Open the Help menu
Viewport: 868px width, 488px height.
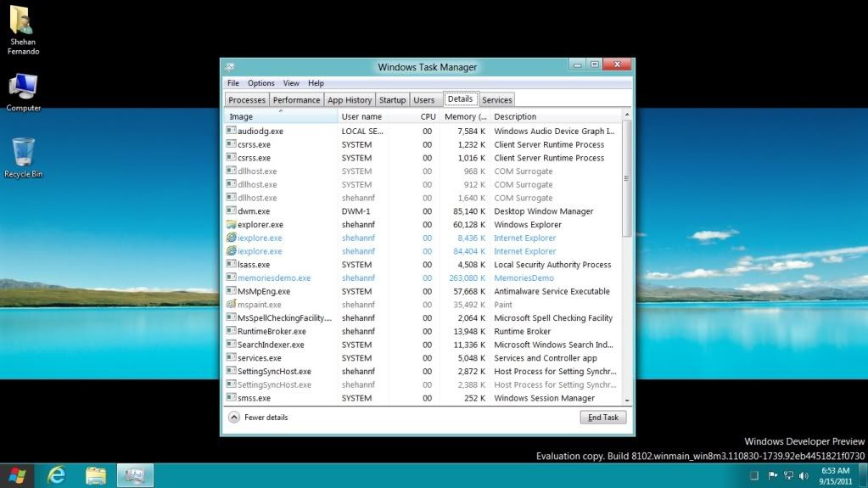[x=316, y=83]
